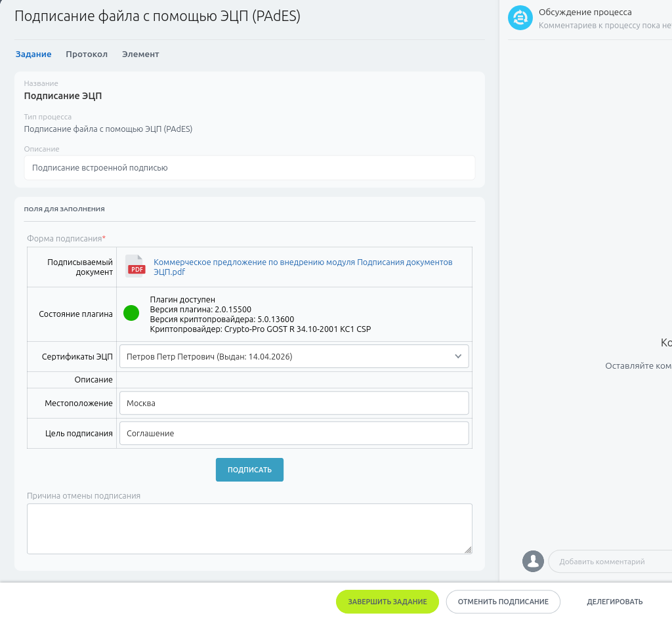Go to the Элемент tab
The image size is (672, 620).
tap(140, 54)
